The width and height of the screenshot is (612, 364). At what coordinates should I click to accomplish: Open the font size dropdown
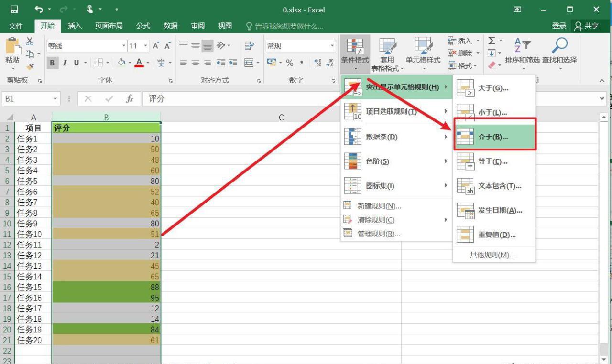click(x=145, y=46)
